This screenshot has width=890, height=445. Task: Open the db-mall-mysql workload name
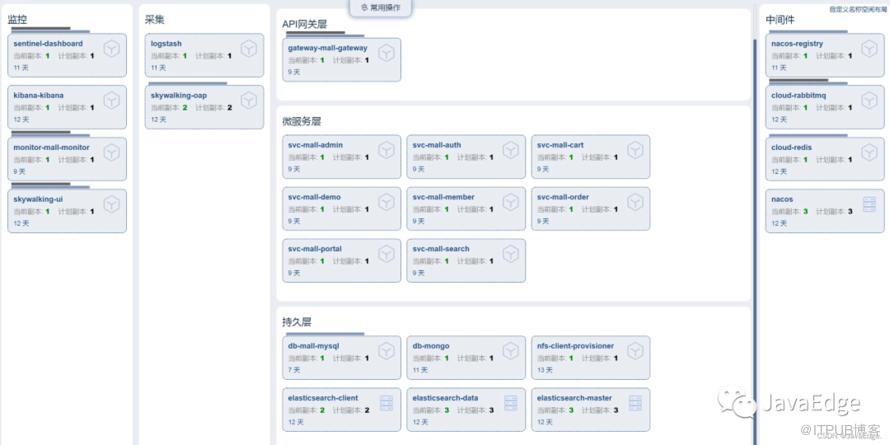coord(314,346)
